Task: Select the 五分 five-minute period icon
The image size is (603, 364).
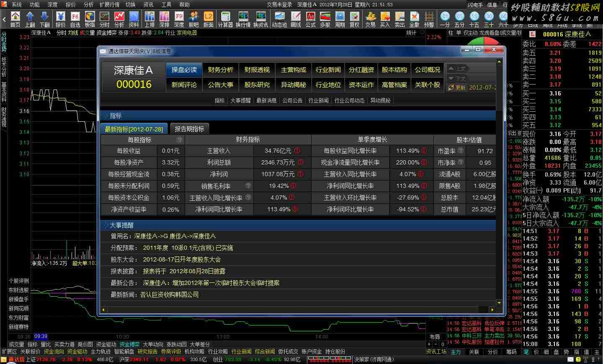Action: pyautogui.click(x=460, y=19)
